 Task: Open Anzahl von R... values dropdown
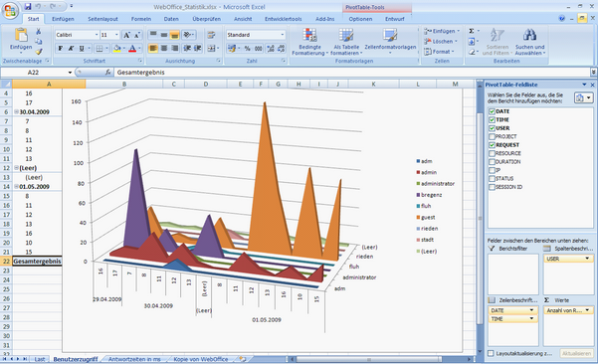[x=587, y=310]
